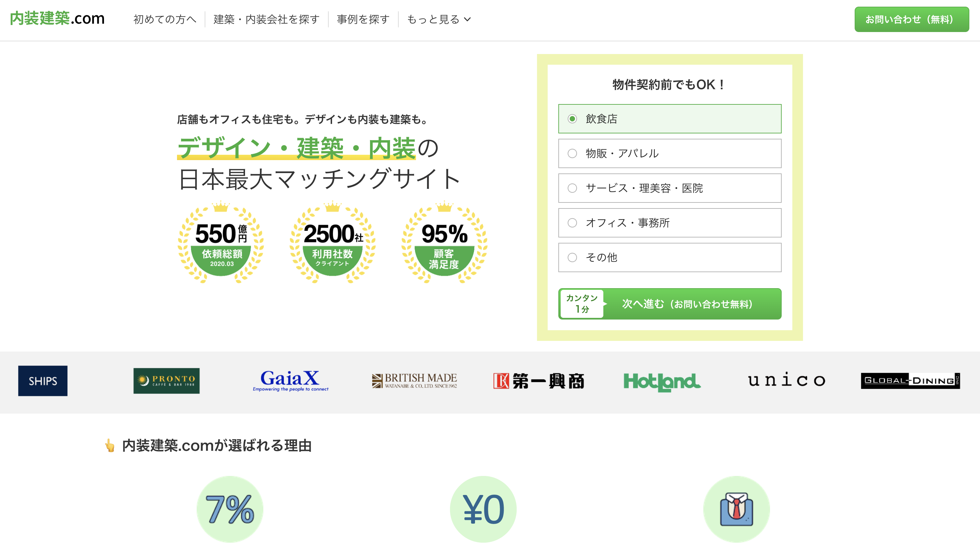
Task: Click the HotLand green logo
Action: coord(662,381)
